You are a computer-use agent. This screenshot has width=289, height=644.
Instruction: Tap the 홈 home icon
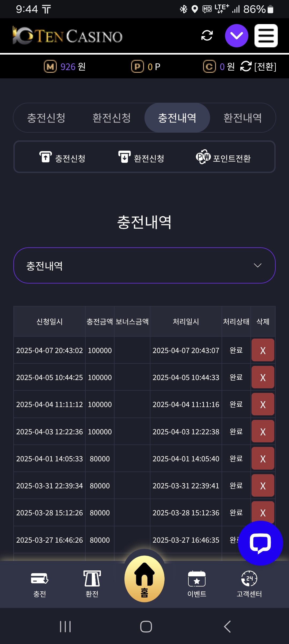click(144, 579)
